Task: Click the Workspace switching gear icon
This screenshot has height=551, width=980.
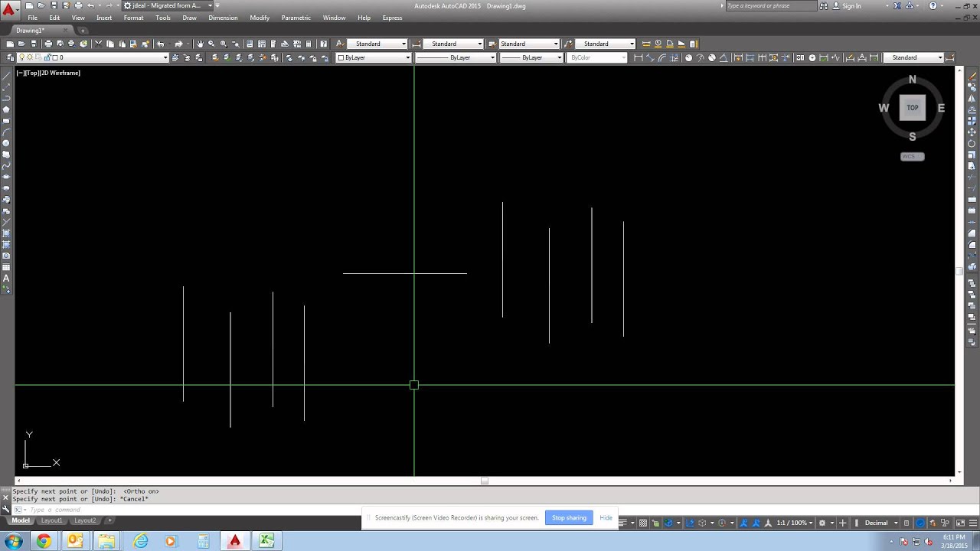Action: [x=822, y=523]
